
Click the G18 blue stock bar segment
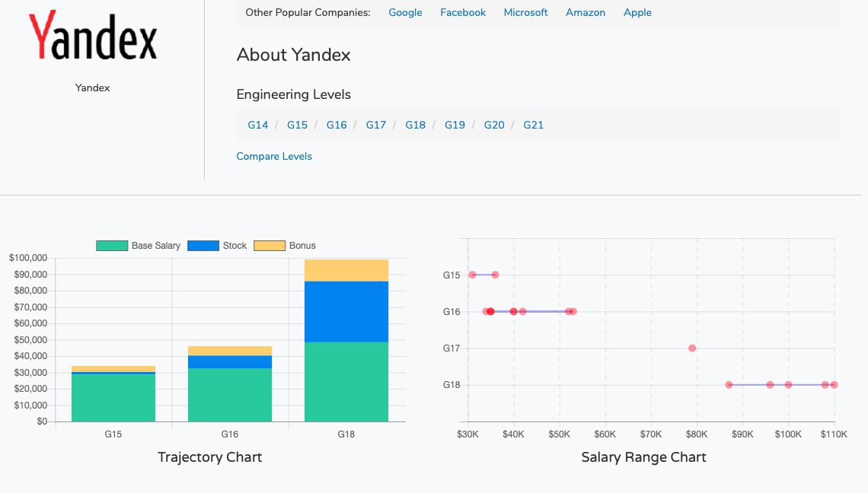(346, 312)
